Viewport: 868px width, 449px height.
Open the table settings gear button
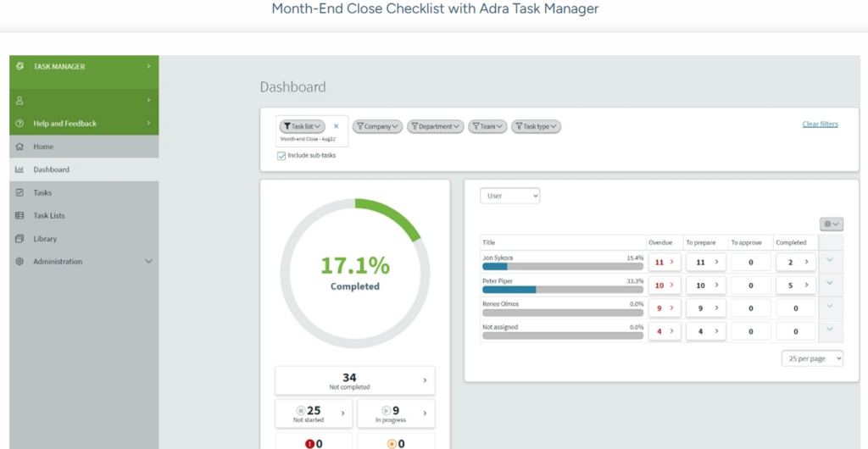831,224
